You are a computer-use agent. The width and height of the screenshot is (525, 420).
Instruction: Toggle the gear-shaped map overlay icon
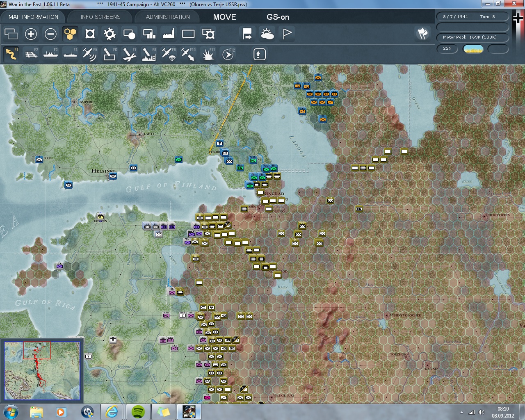pyautogui.click(x=110, y=34)
